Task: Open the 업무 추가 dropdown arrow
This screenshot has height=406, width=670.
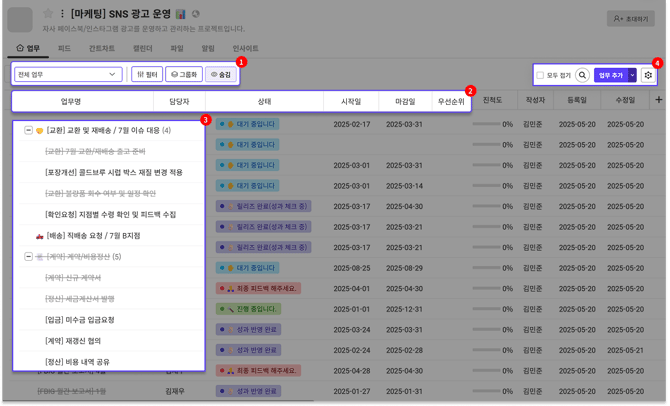Action: click(x=632, y=75)
